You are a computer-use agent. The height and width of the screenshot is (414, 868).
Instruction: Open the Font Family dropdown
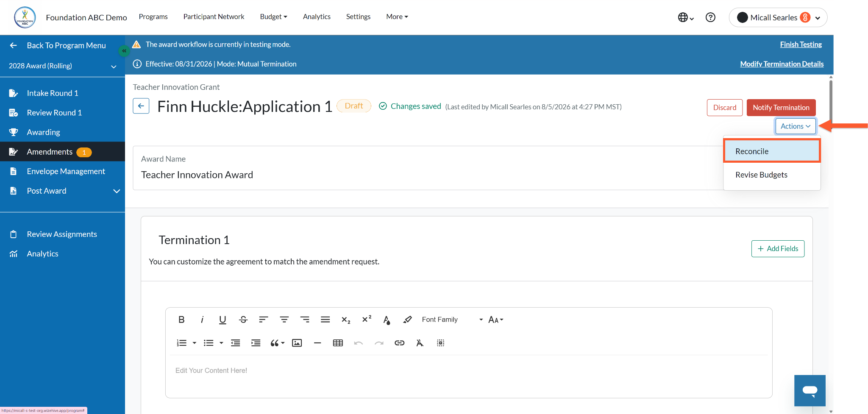tap(452, 320)
